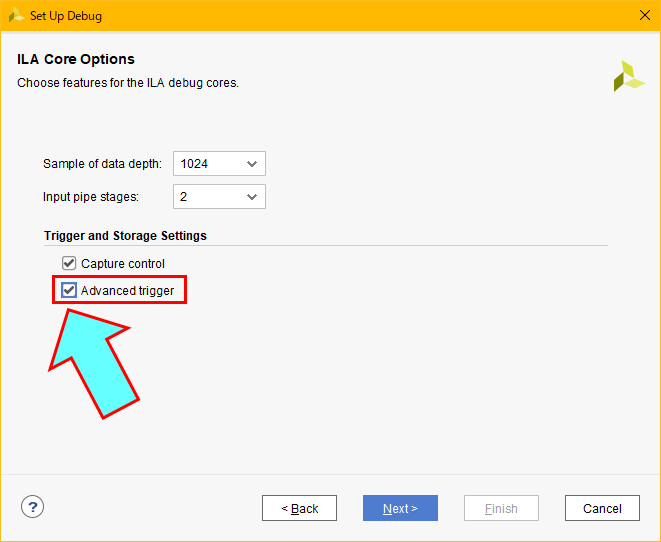Expand the Sample of data depth arrow
This screenshot has width=661, height=542.
pos(251,164)
